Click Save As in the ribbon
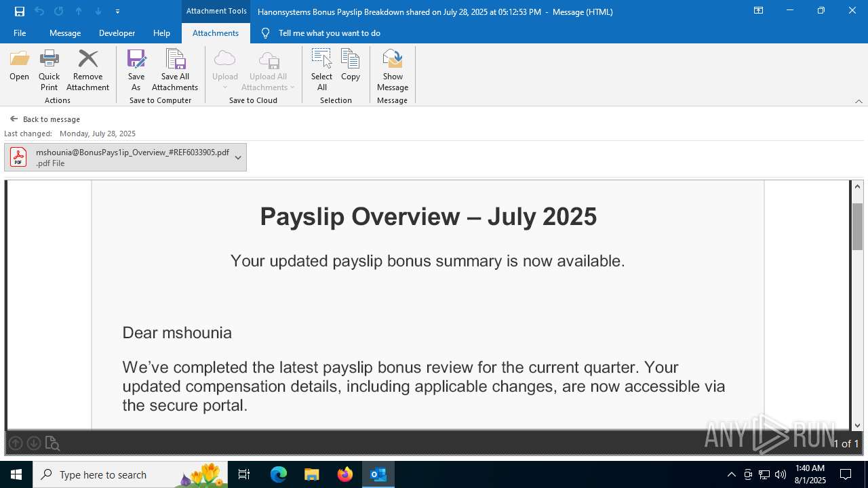The image size is (868, 488). click(136, 70)
